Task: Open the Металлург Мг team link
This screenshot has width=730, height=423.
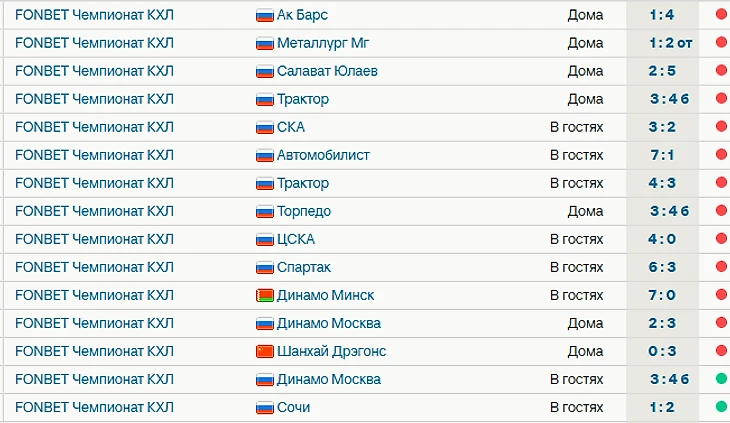Action: point(323,43)
